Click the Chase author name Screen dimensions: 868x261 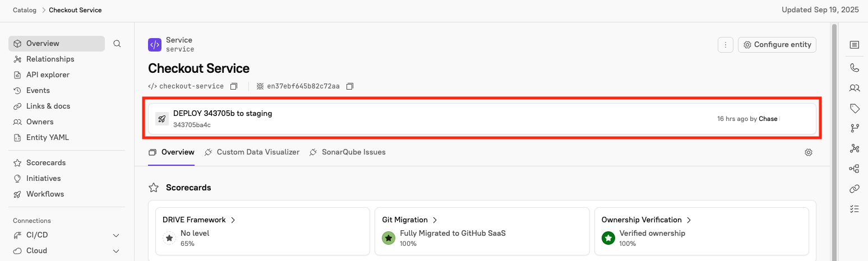[x=768, y=119]
